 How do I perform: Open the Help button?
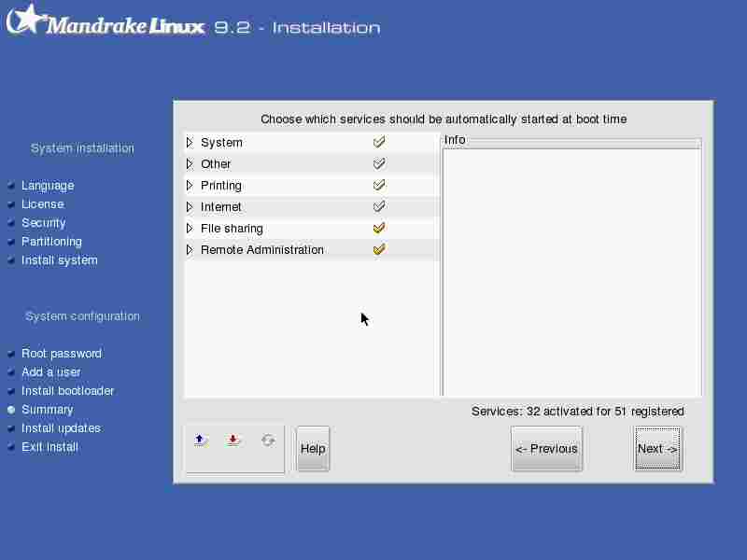pyautogui.click(x=313, y=449)
